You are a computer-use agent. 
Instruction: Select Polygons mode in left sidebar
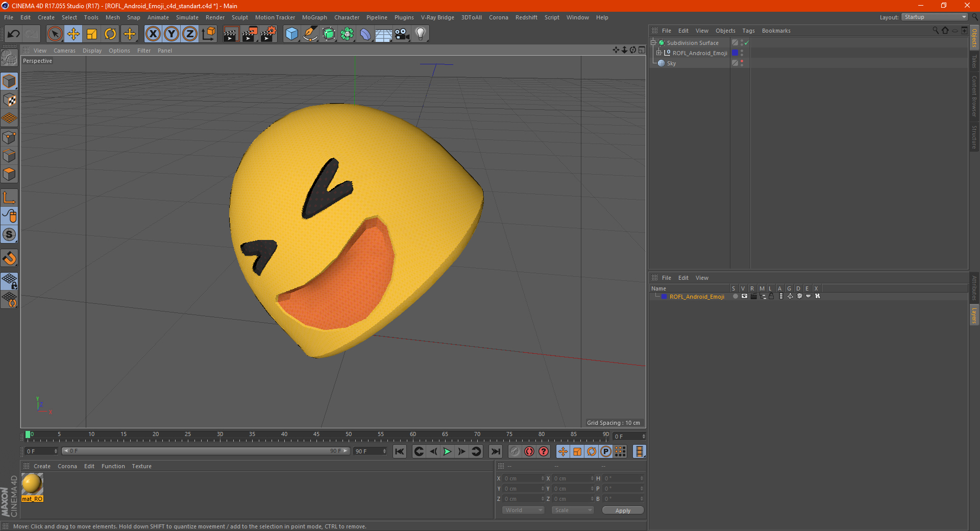coord(9,174)
